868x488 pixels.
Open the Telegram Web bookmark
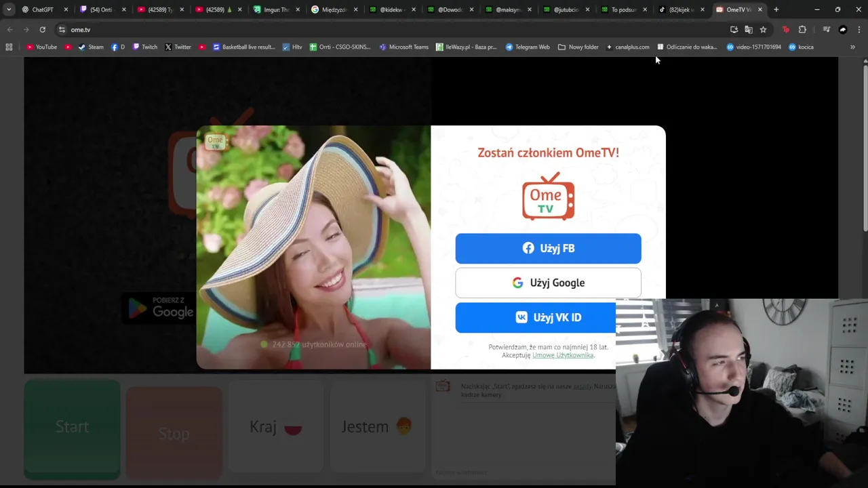pyautogui.click(x=528, y=47)
